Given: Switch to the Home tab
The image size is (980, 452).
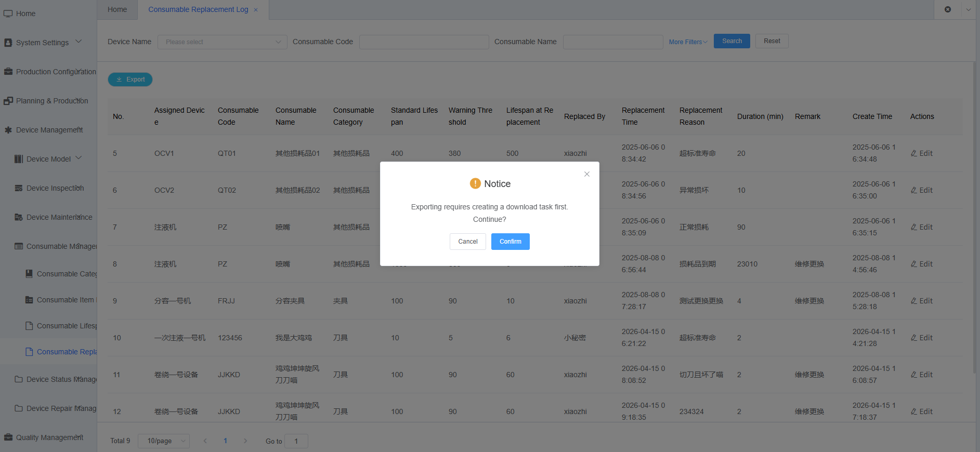Looking at the screenshot, I should pyautogui.click(x=117, y=9).
